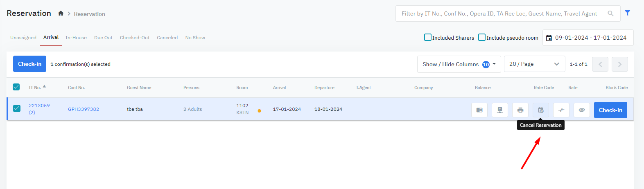Uncheck the select-all header checkbox
This screenshot has width=644, height=189.
(16, 87)
